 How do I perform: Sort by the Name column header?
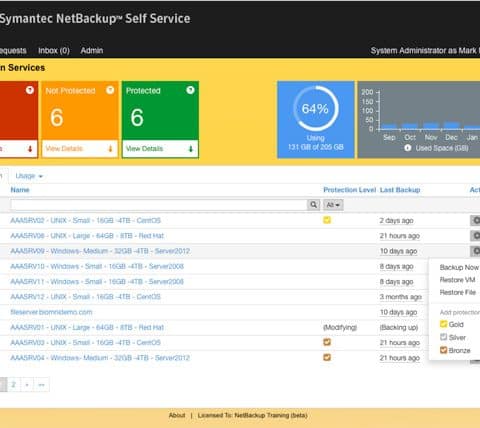tap(20, 190)
